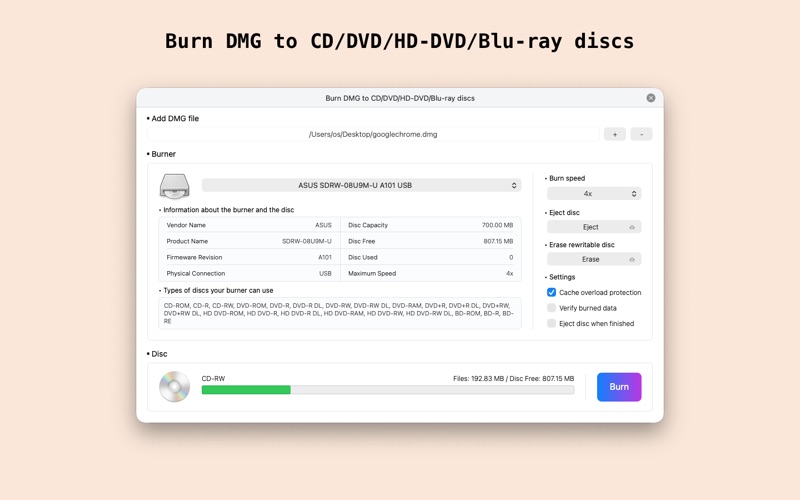Click 'Information about the burner and the disc' label
Viewport: 800px width, 500px height.
[x=226, y=210]
